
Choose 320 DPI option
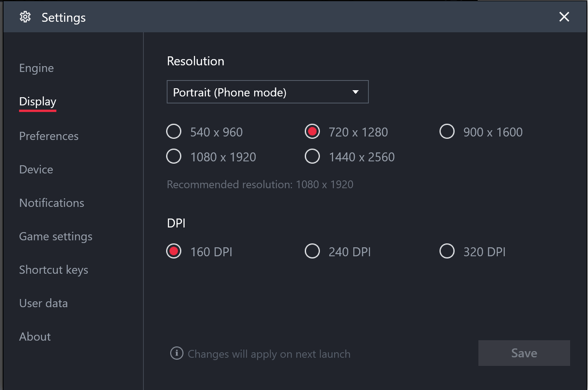pos(447,251)
